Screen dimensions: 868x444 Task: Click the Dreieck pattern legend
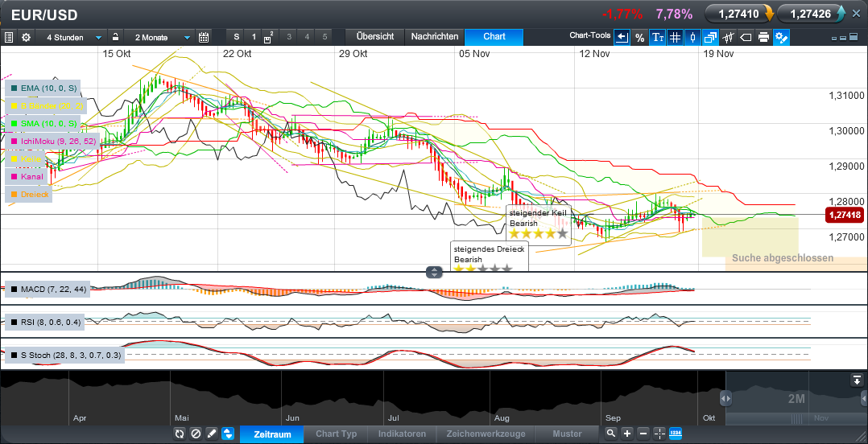[x=29, y=195]
